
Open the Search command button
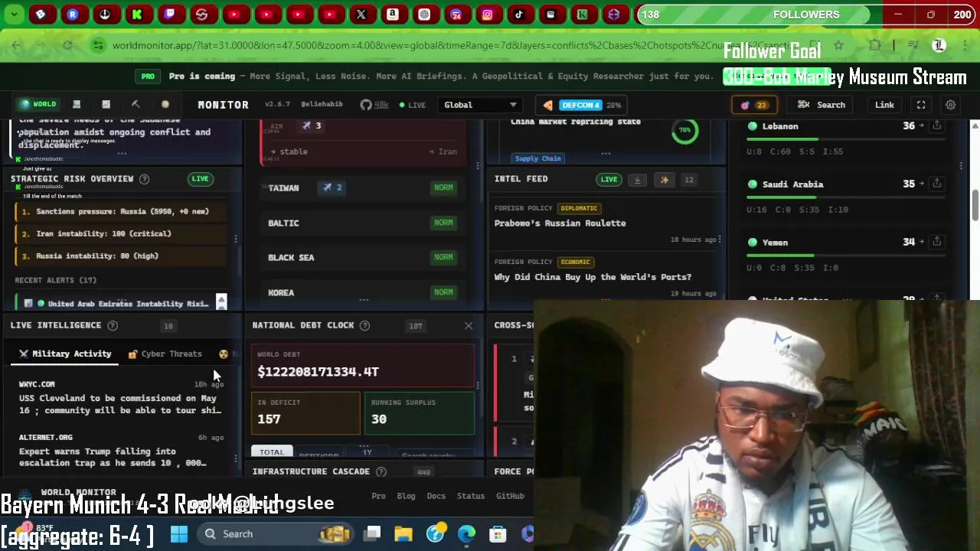822,105
